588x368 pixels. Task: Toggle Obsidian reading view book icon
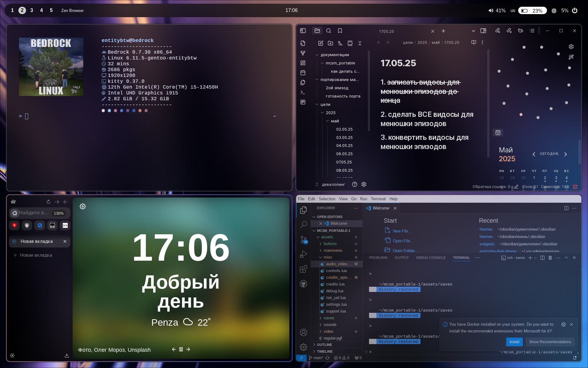(473, 42)
